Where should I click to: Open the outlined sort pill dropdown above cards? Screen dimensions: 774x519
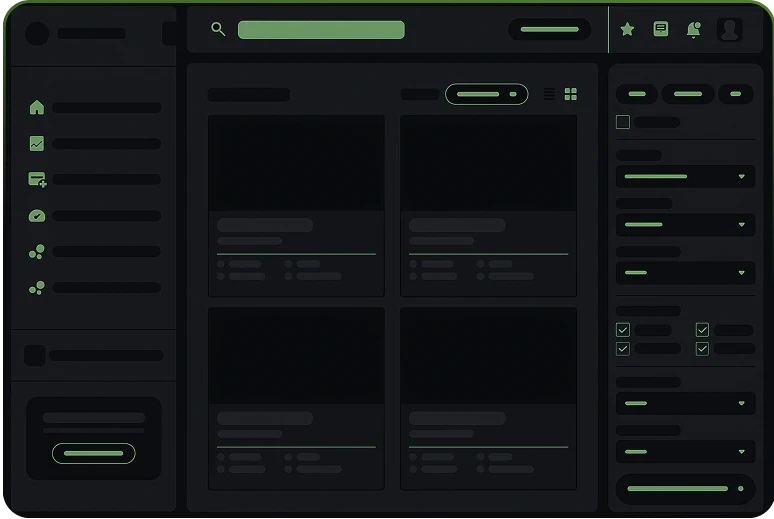coord(486,94)
